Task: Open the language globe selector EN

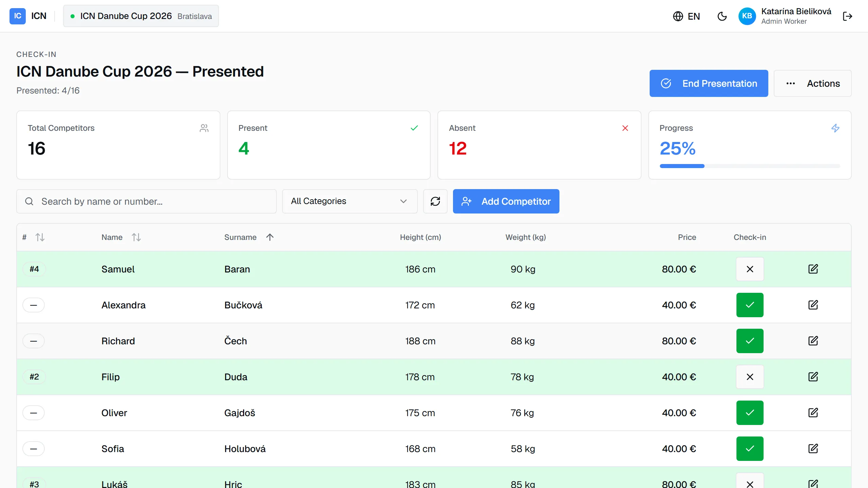Action: click(687, 16)
